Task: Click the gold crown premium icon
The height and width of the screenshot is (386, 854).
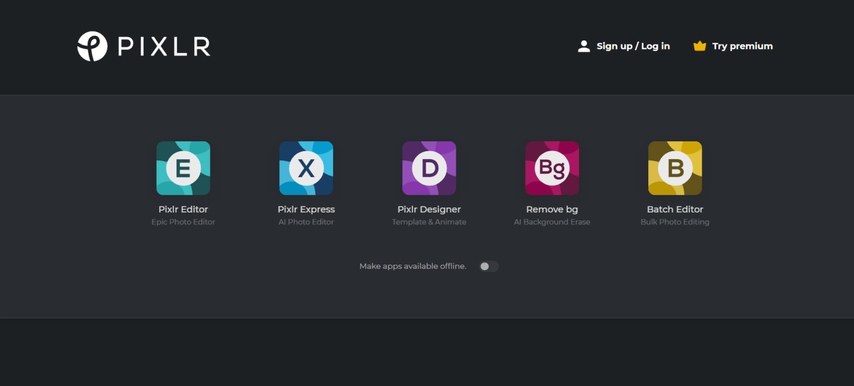Action: 699,46
